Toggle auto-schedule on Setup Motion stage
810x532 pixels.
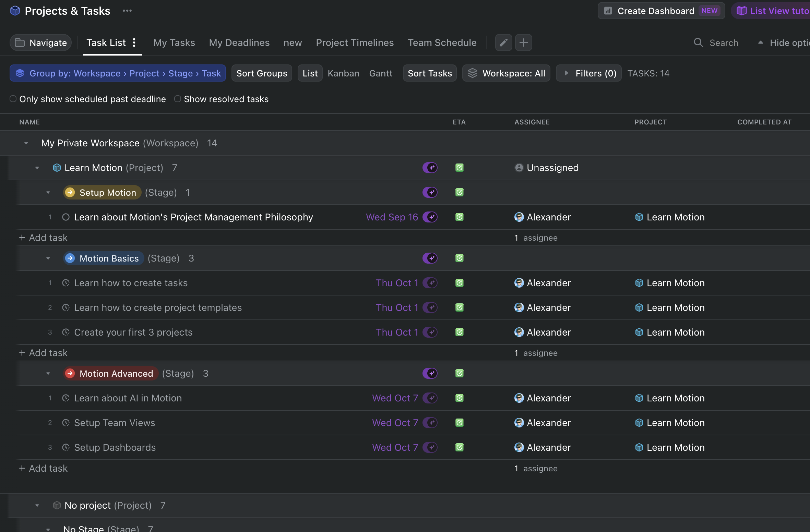click(430, 192)
